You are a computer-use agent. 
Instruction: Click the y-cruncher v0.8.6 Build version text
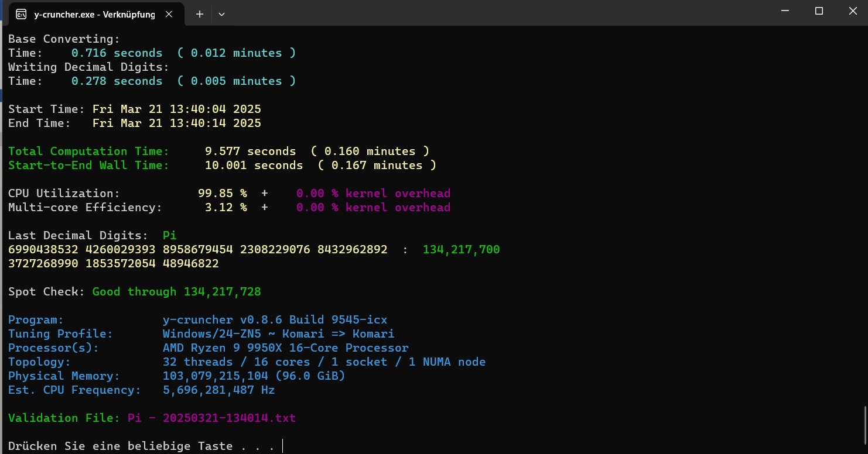pos(275,319)
